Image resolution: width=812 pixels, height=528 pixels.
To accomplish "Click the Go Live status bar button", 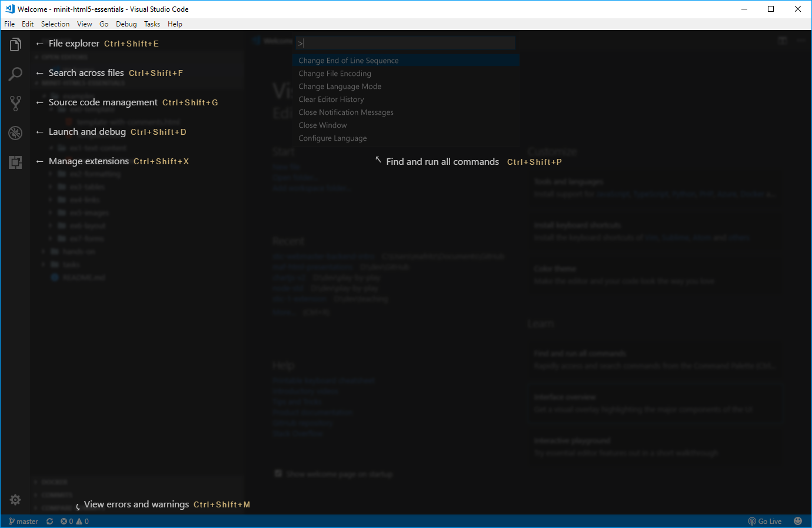I will [765, 522].
